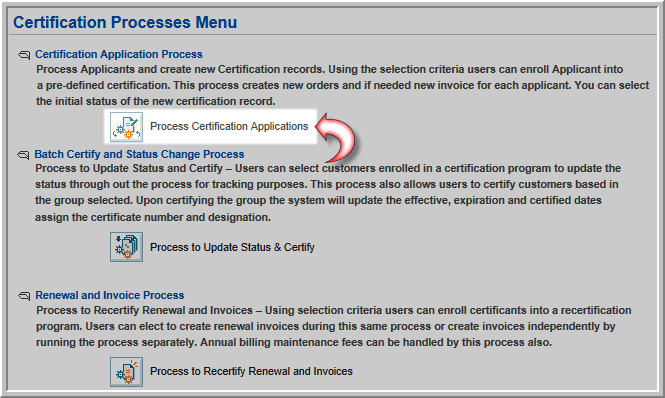Select Process to Recertify Renewal and Invoices label
The height and width of the screenshot is (398, 665).
(251, 371)
